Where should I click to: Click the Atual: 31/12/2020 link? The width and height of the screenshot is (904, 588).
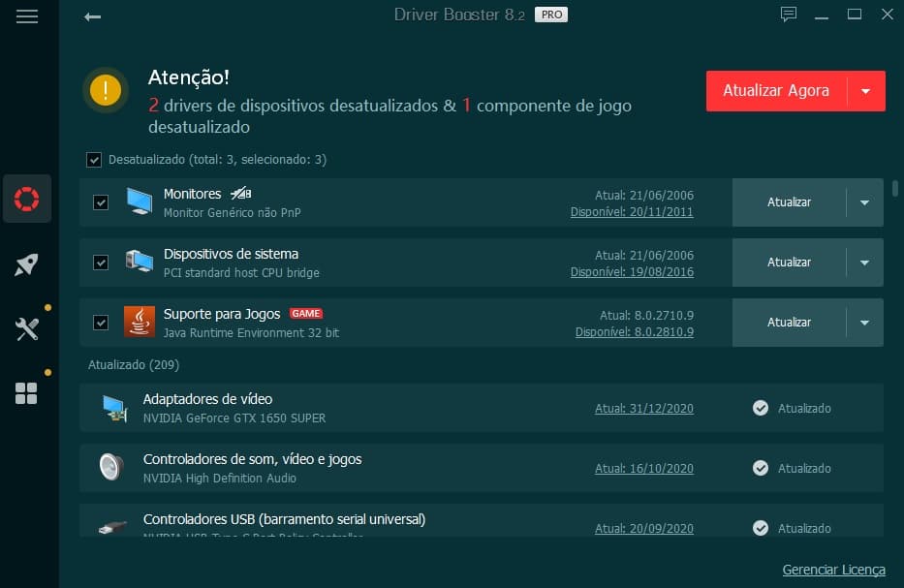click(644, 409)
